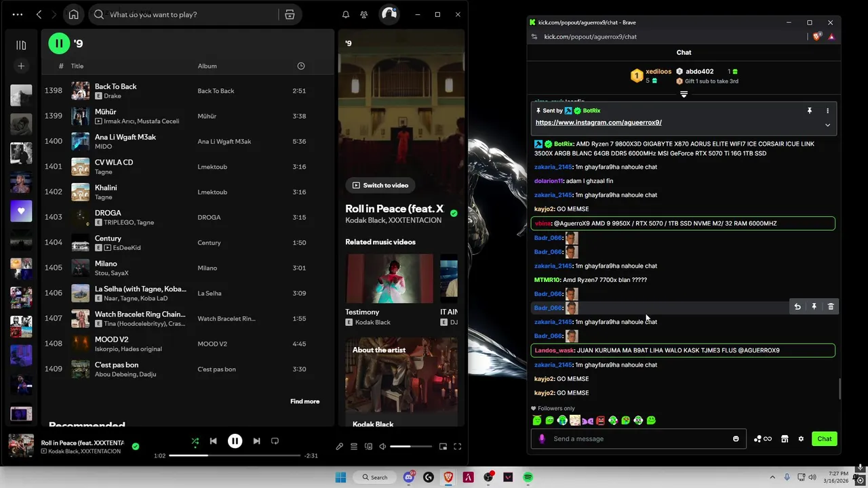
Task: Enter Spotify full screen mode
Action: [x=458, y=447]
